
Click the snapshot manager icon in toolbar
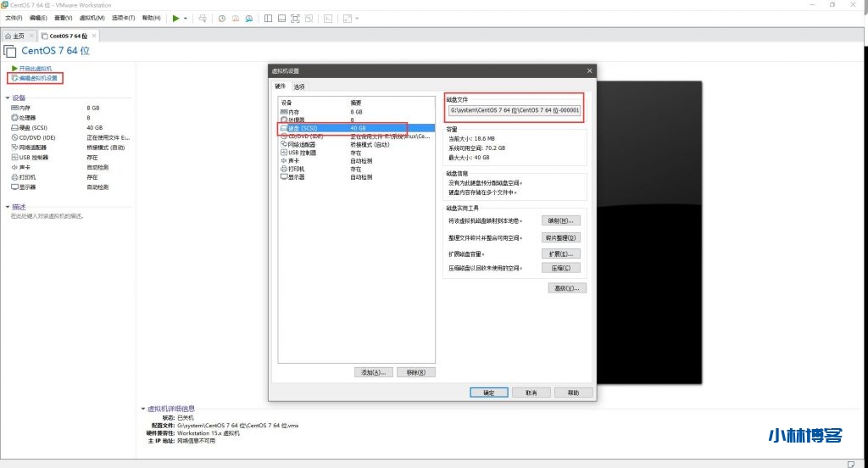click(x=249, y=18)
